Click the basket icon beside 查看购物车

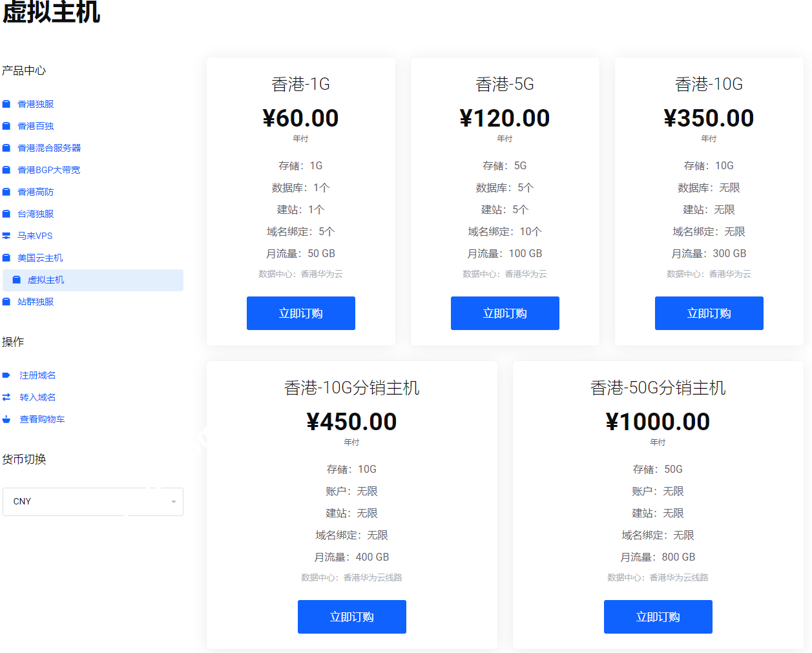(6, 419)
